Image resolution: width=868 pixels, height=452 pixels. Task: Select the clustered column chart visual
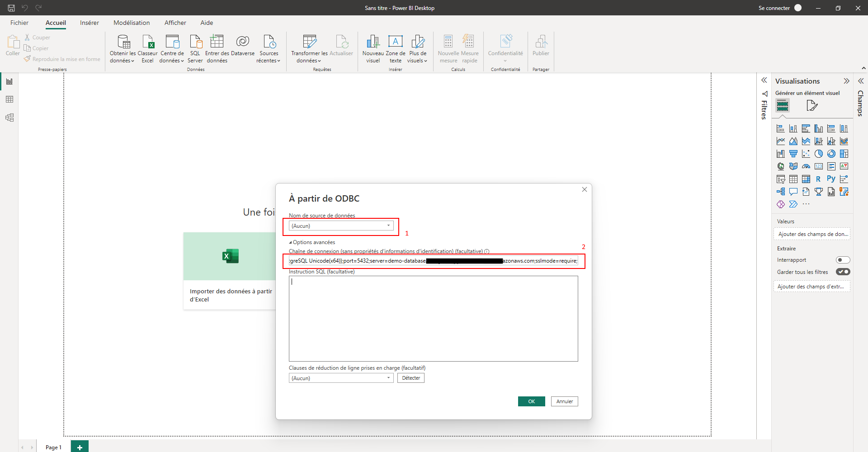tap(819, 128)
